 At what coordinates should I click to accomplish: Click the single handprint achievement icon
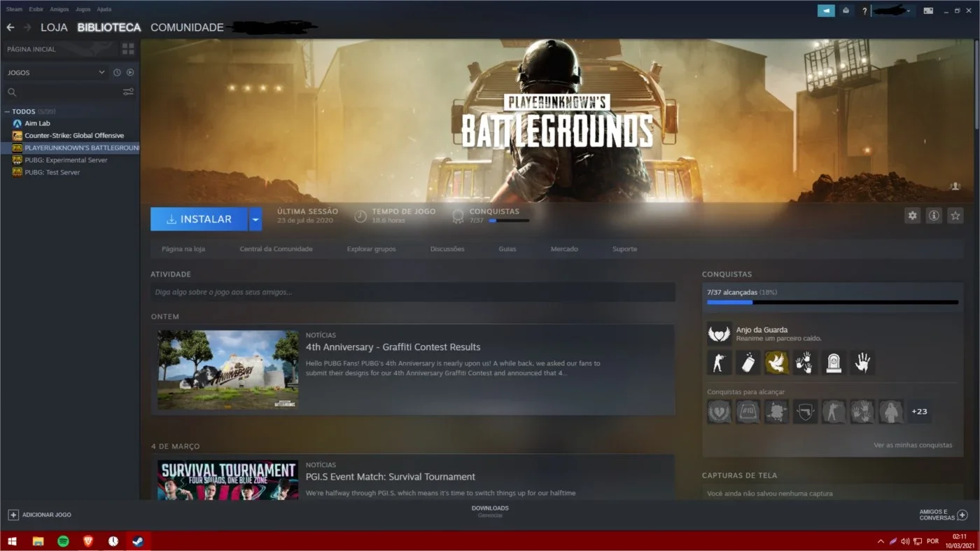[862, 363]
